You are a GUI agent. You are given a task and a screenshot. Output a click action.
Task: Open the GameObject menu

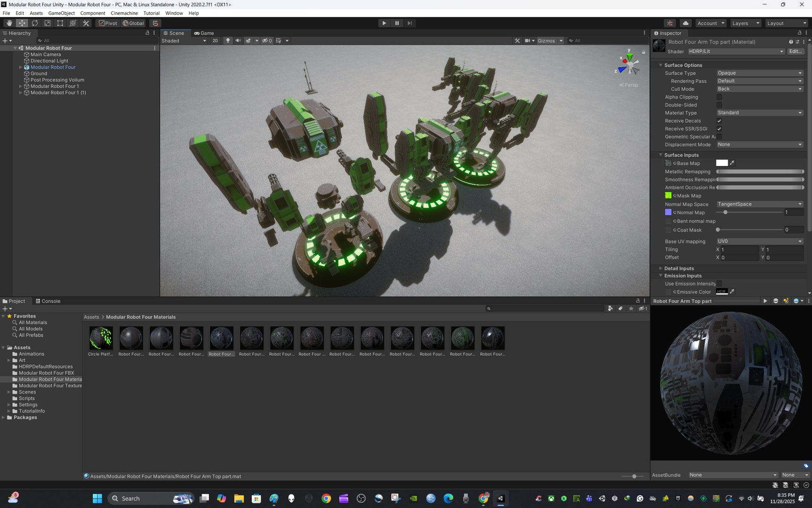(x=62, y=13)
